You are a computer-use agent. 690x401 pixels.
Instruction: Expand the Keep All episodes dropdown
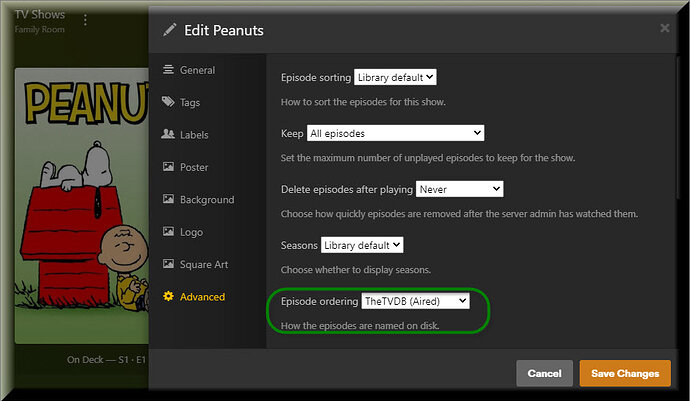[x=395, y=133]
